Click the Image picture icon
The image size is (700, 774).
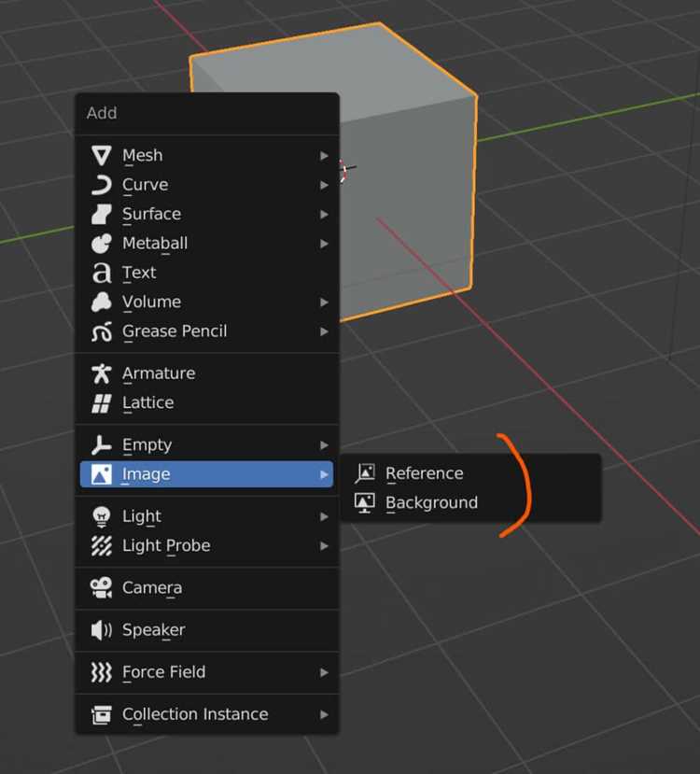click(x=101, y=474)
